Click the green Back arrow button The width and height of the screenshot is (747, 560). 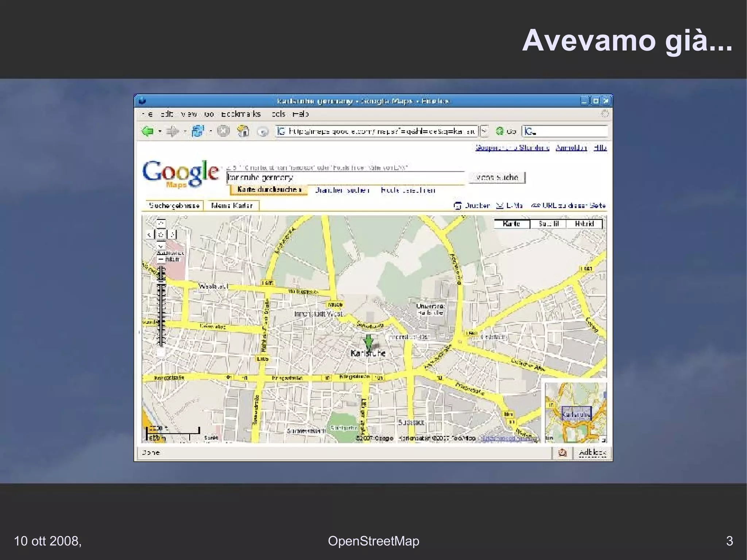(x=147, y=131)
